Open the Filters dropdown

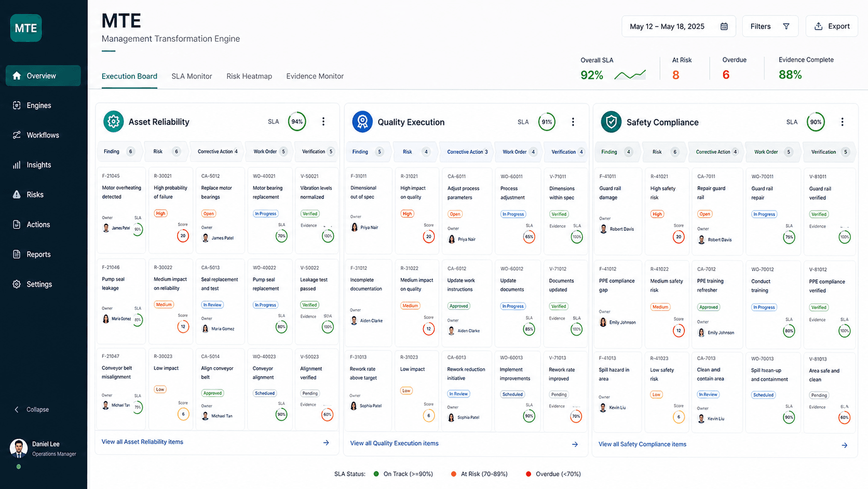click(770, 27)
